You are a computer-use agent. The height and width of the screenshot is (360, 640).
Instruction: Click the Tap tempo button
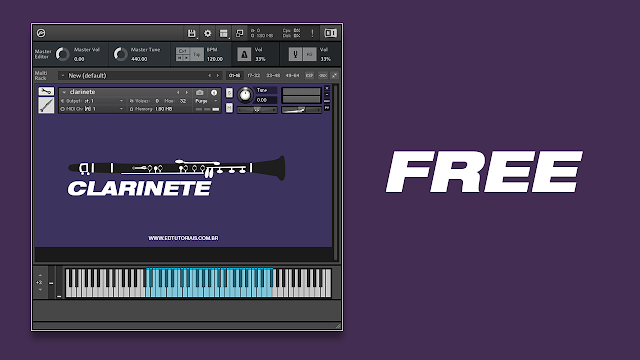click(x=197, y=54)
